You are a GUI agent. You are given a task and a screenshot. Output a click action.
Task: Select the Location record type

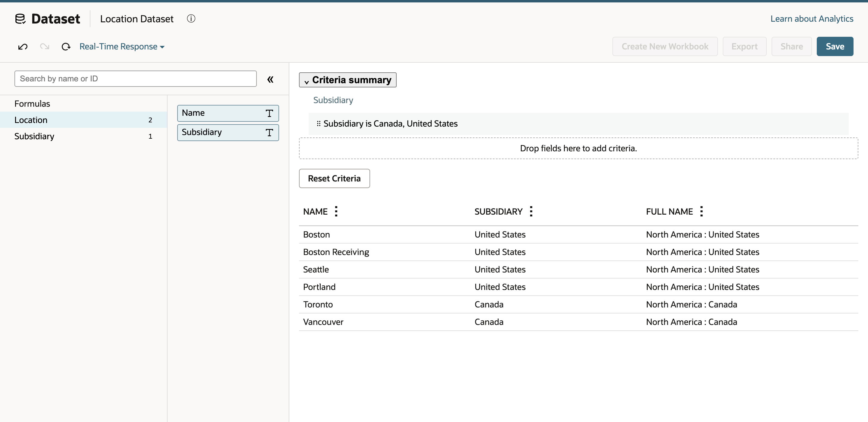(x=83, y=120)
